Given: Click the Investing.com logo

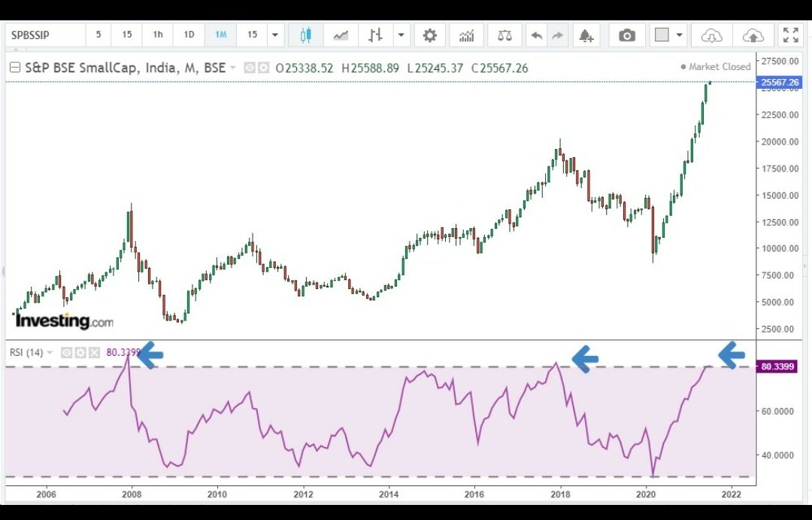Looking at the screenshot, I should pyautogui.click(x=64, y=321).
